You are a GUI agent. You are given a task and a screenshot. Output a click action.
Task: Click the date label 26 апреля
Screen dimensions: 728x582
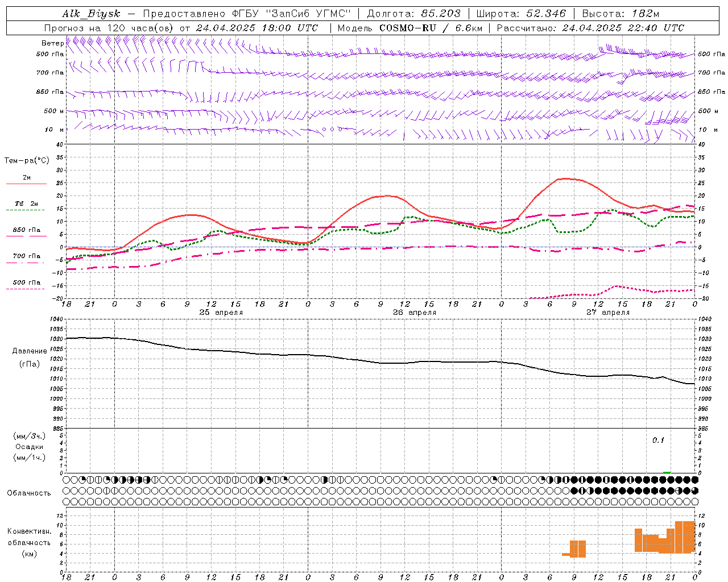415,313
